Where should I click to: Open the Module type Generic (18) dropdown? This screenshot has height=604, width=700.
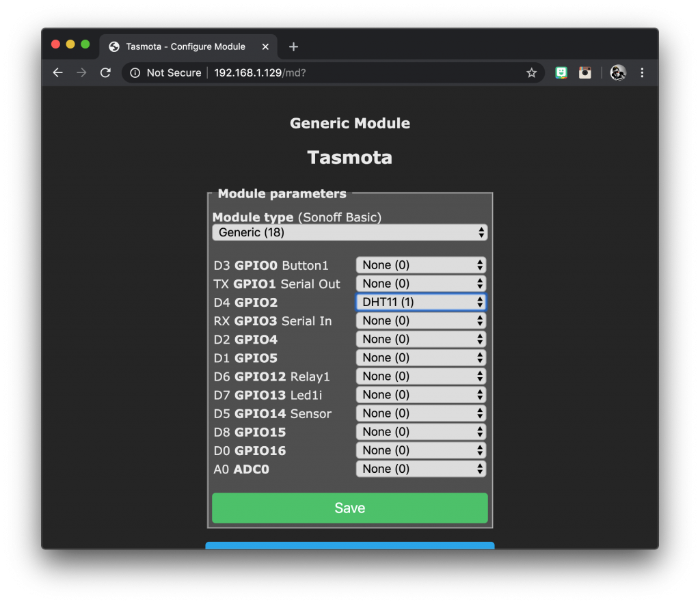[x=349, y=232]
